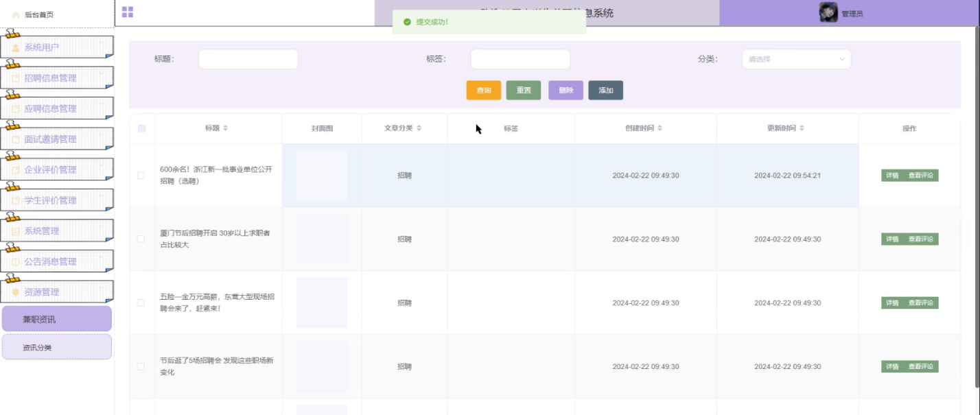Open 公告消息管理 menu label

click(50, 261)
